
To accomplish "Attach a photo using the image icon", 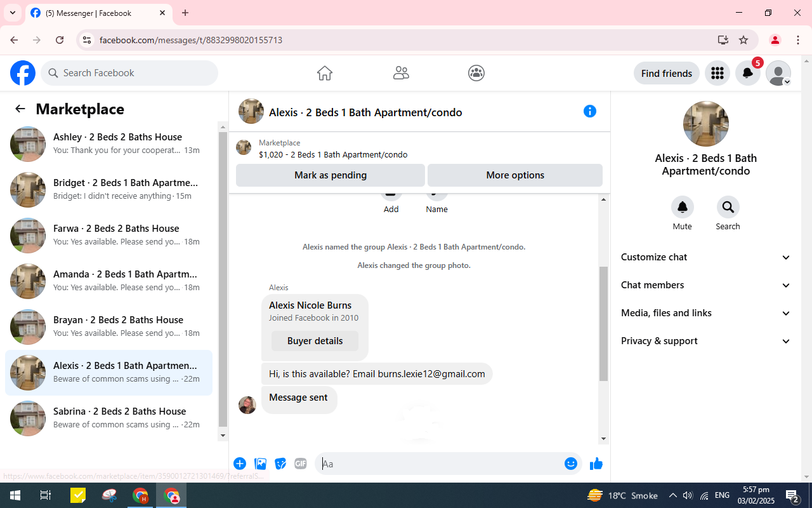I will coord(260,464).
